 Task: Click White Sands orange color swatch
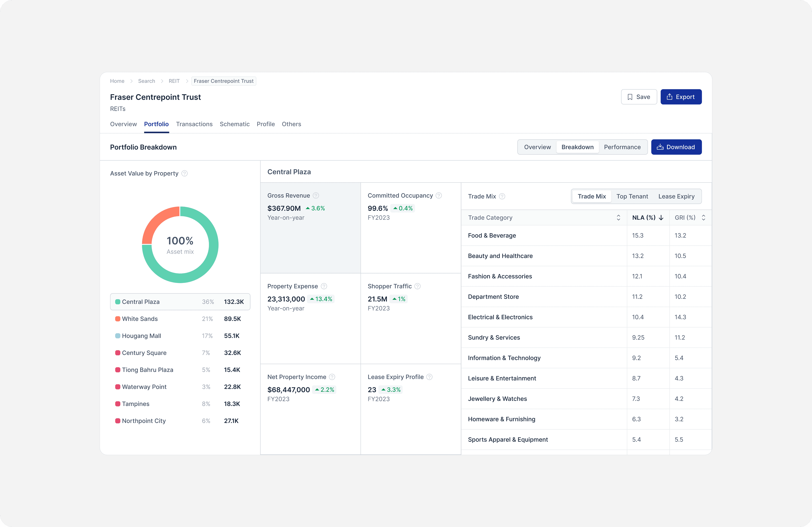(118, 319)
